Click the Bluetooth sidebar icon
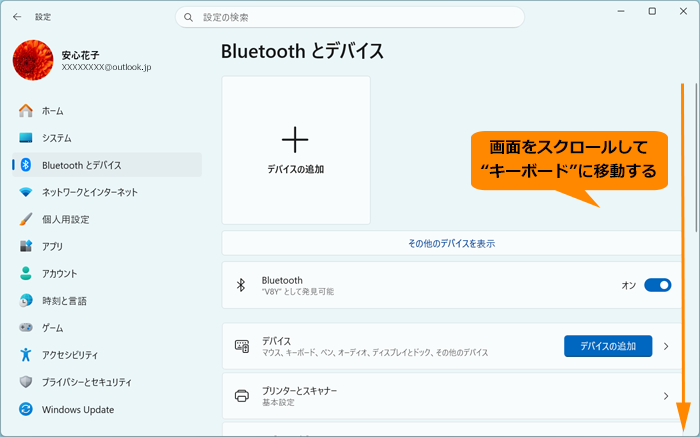 pyautogui.click(x=26, y=165)
